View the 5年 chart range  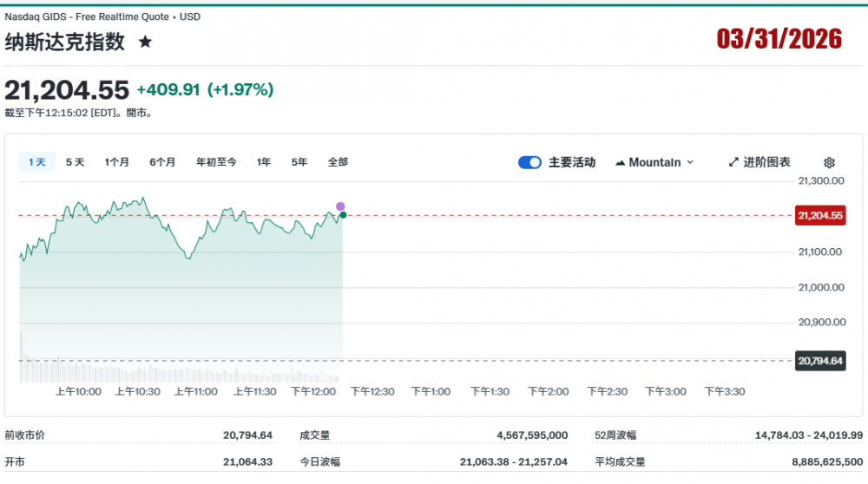point(299,162)
